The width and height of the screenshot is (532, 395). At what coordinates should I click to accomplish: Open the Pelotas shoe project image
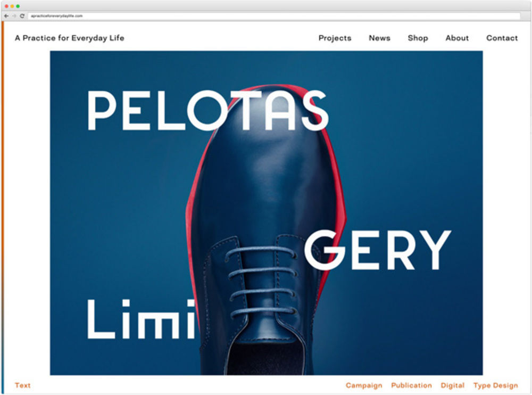pyautogui.click(x=267, y=213)
